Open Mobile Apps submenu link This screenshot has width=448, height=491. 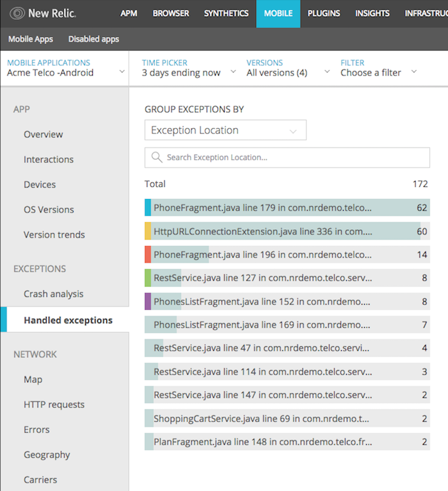tap(30, 39)
